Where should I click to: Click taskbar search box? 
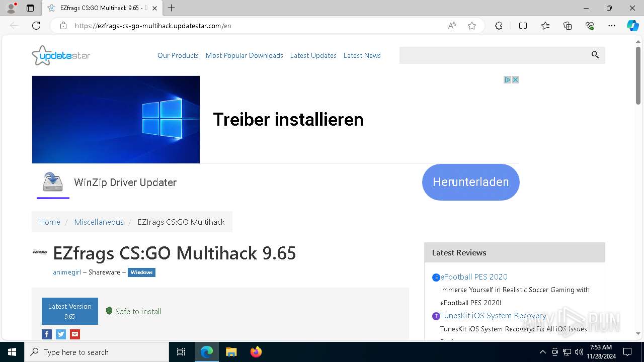pos(97,352)
